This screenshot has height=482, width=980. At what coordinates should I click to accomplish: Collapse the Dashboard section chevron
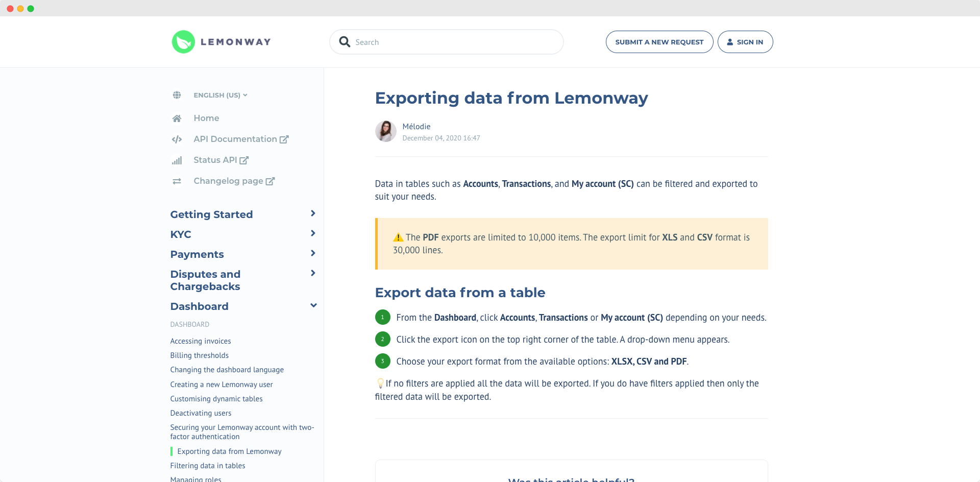click(313, 305)
